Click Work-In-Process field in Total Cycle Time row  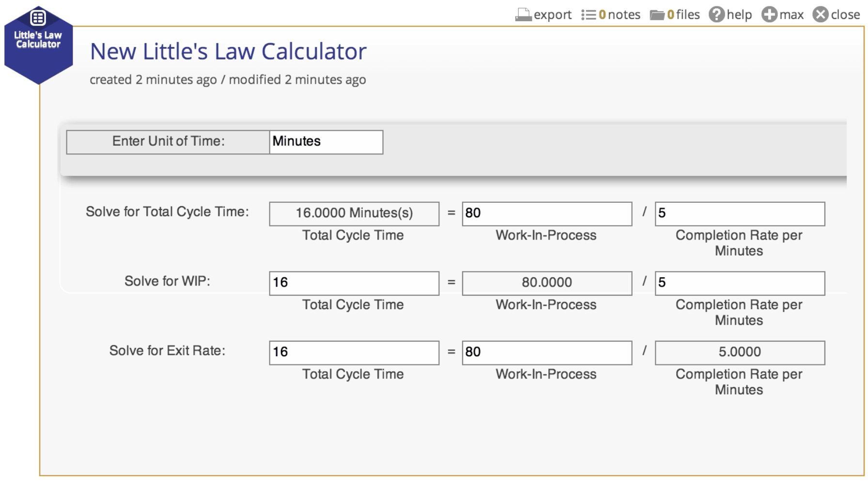pos(547,213)
